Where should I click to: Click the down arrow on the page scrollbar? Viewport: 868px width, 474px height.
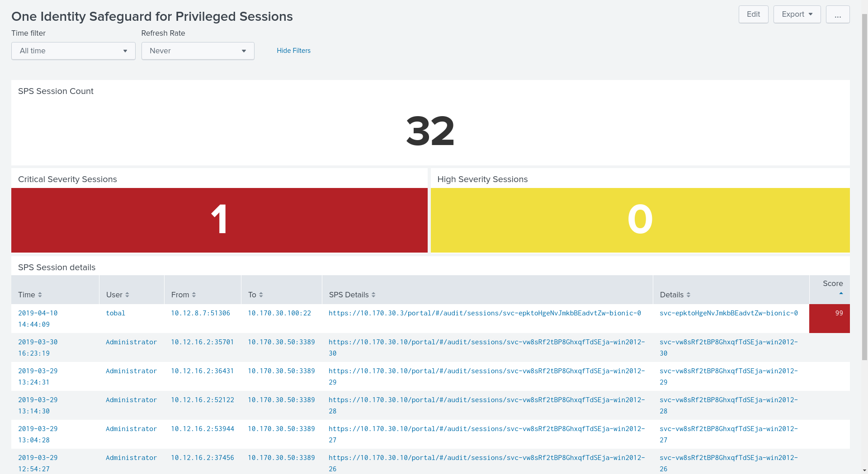[864, 470]
